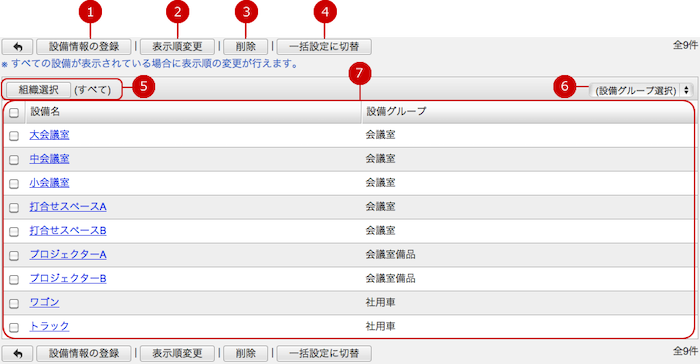Click bottom 表示順変更 button
Viewport: 700px width, 364px height.
click(x=177, y=353)
